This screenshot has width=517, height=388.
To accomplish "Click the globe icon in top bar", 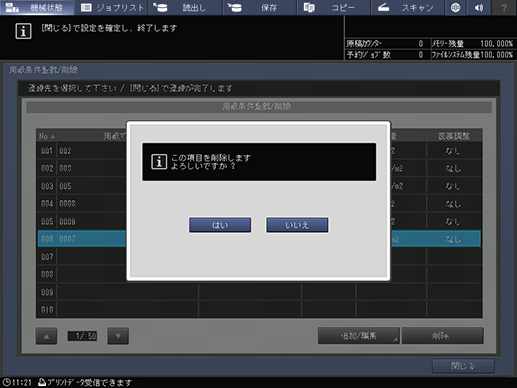I will [x=455, y=7].
